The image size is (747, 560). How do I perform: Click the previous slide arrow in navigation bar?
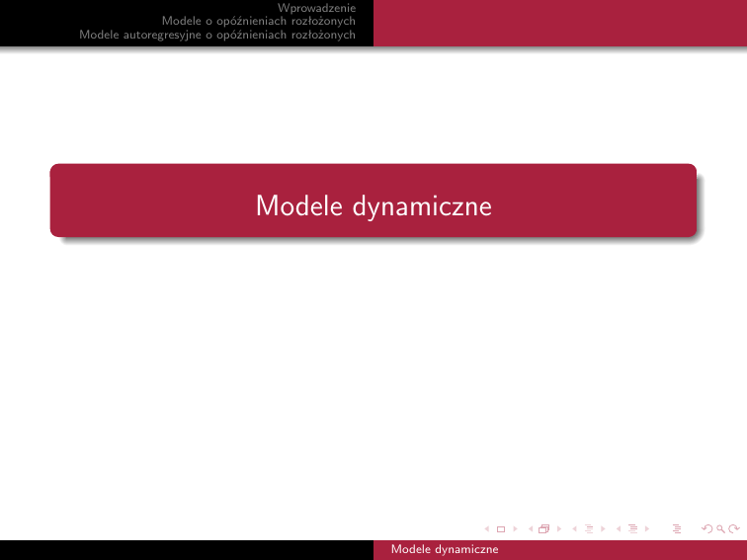486,530
